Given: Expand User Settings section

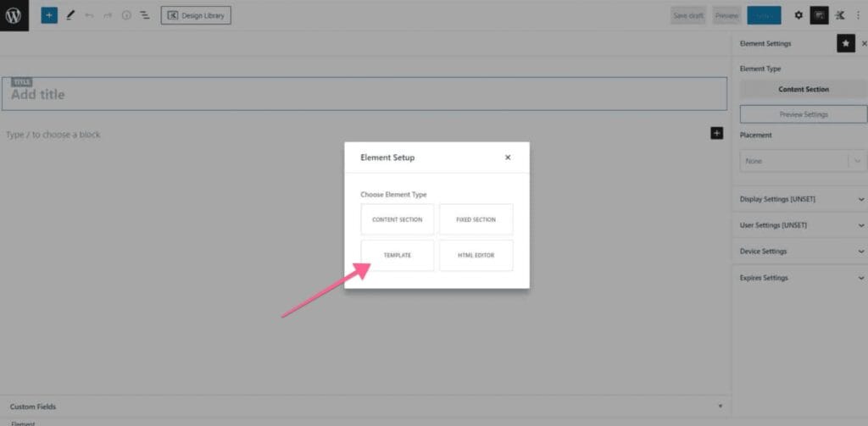Looking at the screenshot, I should coord(802,225).
